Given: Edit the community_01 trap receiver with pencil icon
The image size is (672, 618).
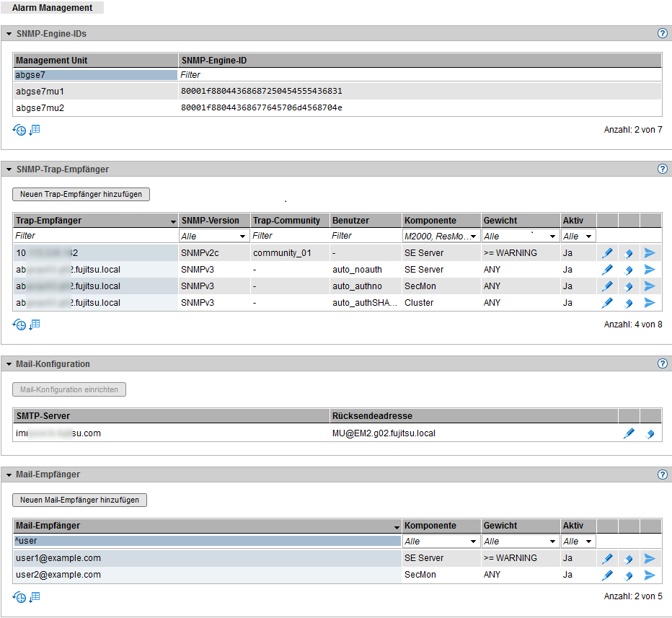Looking at the screenshot, I should 607,252.
